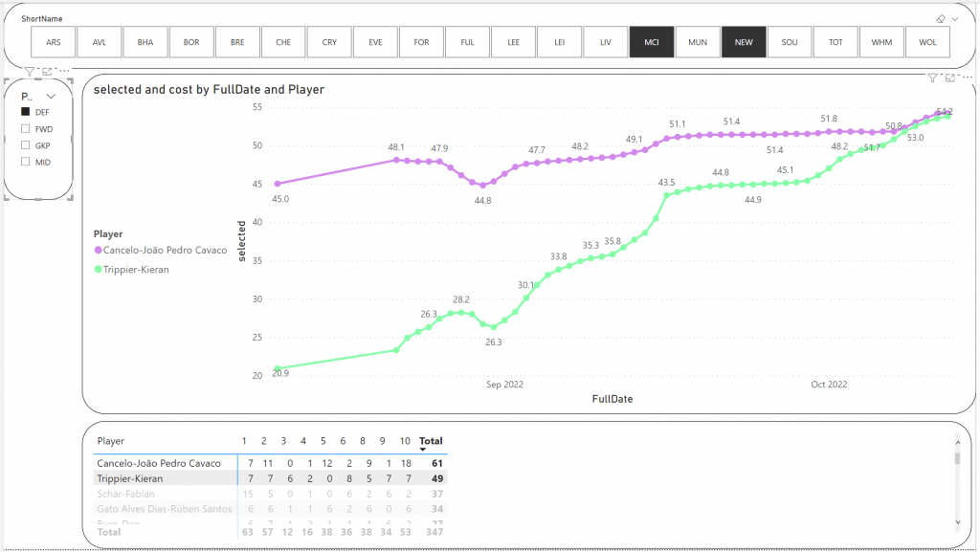980x552 pixels.
Task: Uncheck the DEF position checkbox
Action: (26, 112)
